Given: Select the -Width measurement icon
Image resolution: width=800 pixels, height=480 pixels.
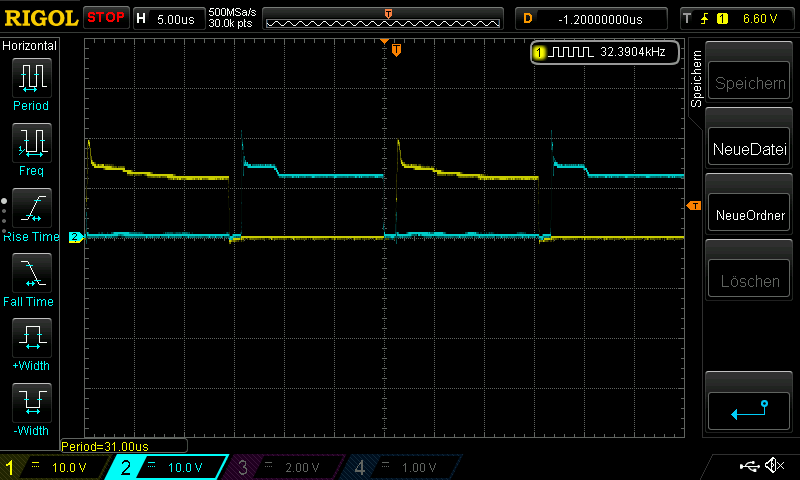Looking at the screenshot, I should [32, 402].
